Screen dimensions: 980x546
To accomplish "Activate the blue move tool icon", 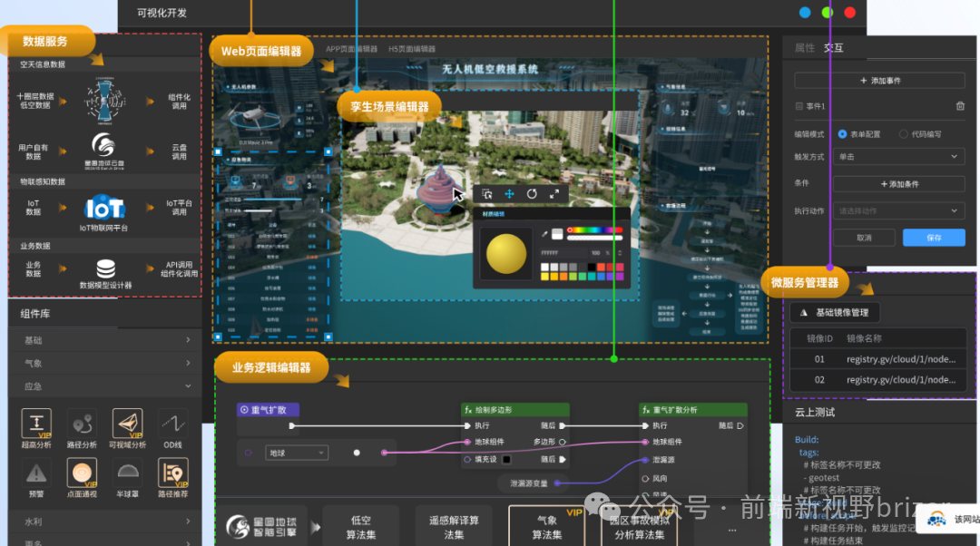I will [509, 194].
